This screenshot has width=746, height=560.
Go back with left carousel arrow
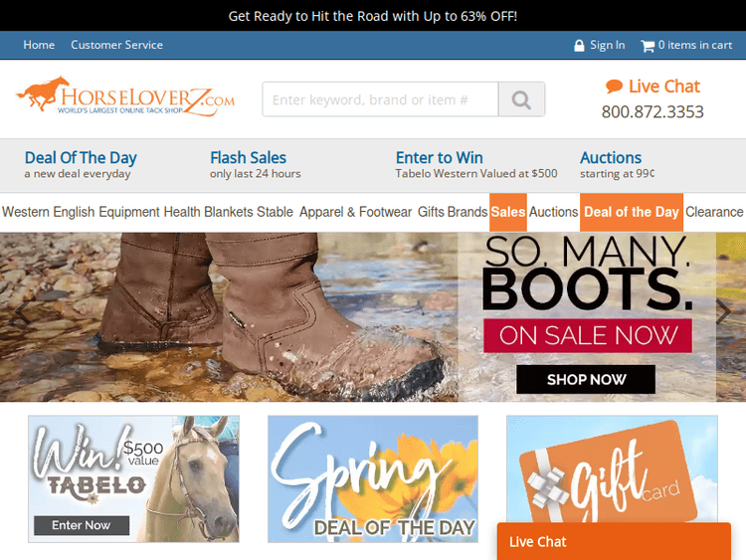(x=20, y=311)
